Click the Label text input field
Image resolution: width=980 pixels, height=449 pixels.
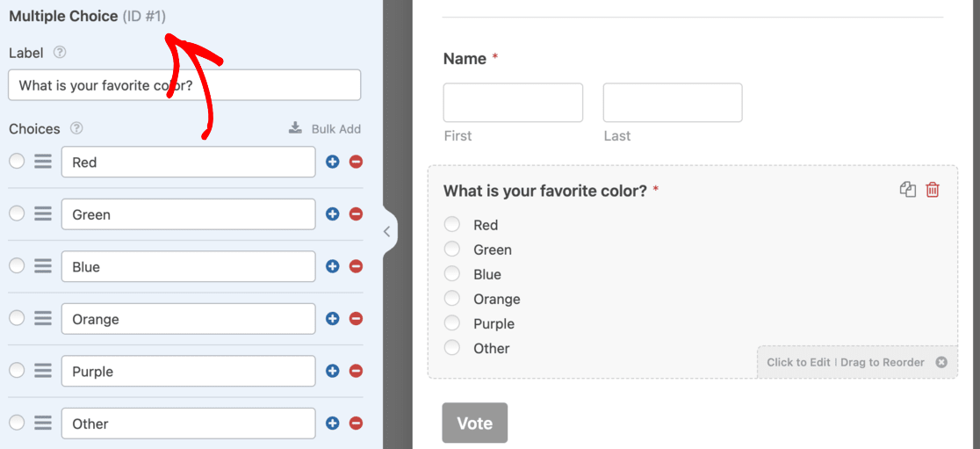[184, 85]
